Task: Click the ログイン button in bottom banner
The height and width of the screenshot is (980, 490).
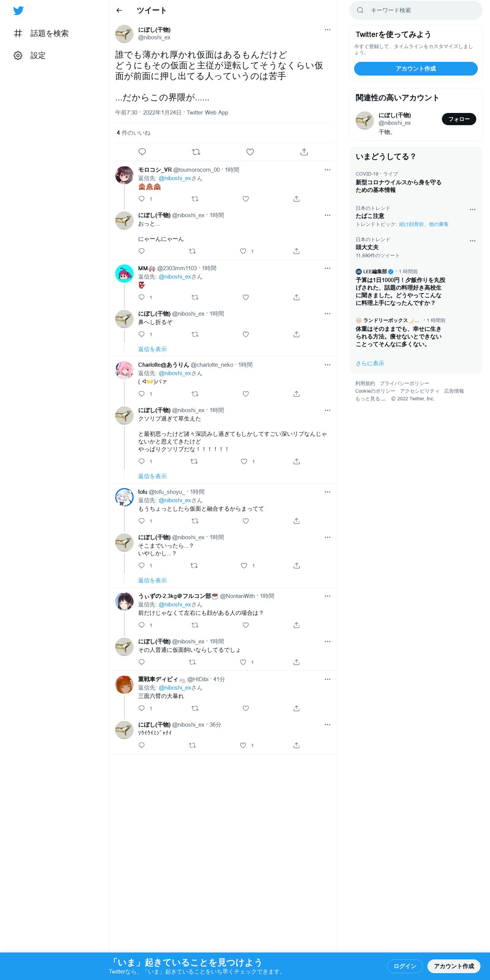Action: pyautogui.click(x=405, y=966)
